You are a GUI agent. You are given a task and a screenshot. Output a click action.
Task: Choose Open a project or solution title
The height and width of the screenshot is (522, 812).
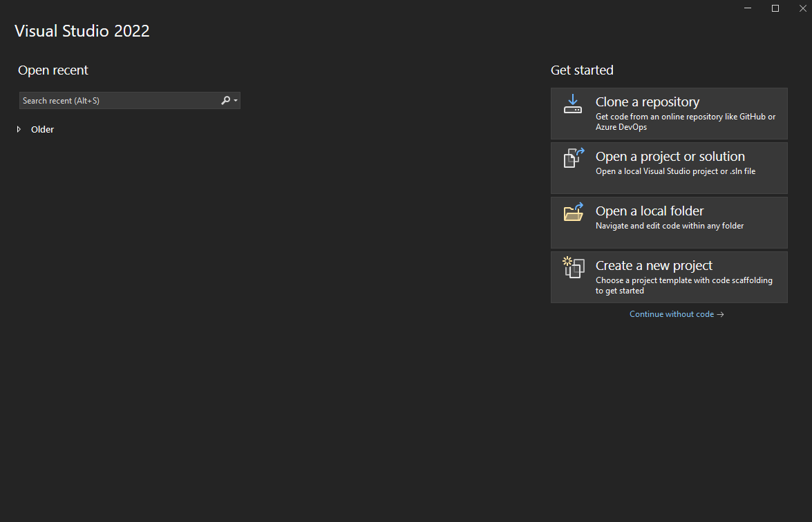click(670, 156)
